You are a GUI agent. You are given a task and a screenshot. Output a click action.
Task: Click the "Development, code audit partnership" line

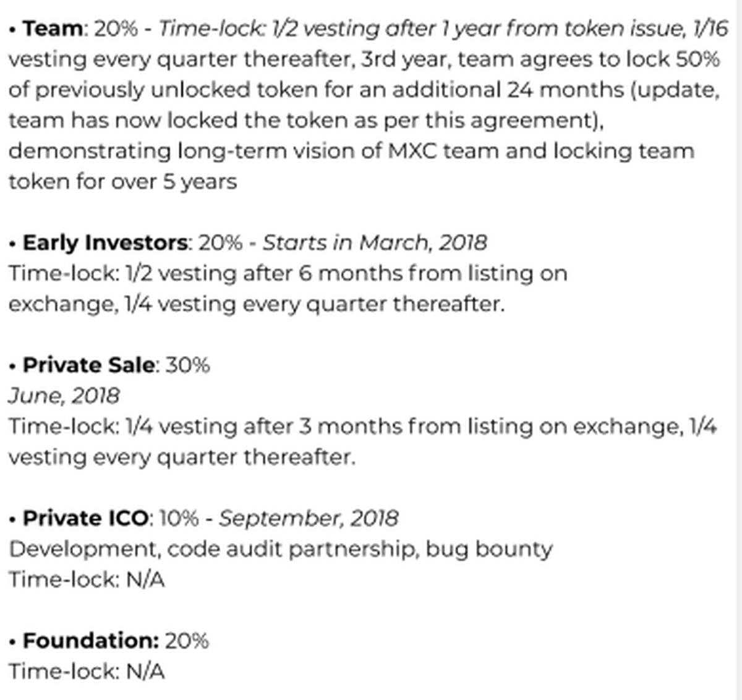(x=281, y=549)
